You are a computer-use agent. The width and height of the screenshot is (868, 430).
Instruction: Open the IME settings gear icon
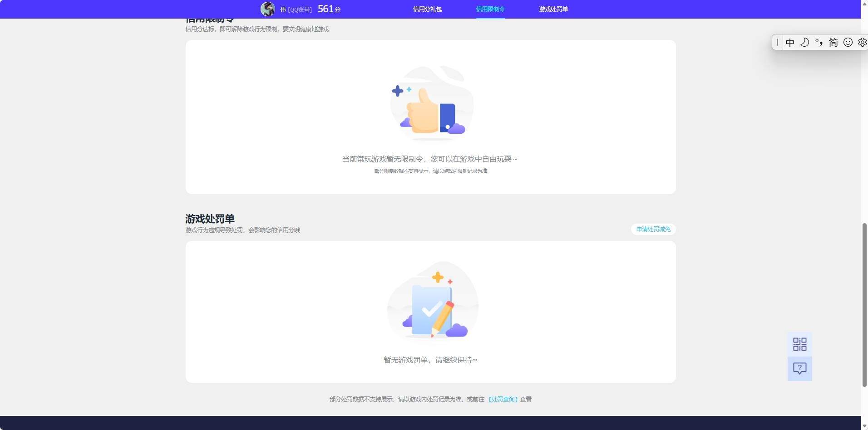click(862, 42)
